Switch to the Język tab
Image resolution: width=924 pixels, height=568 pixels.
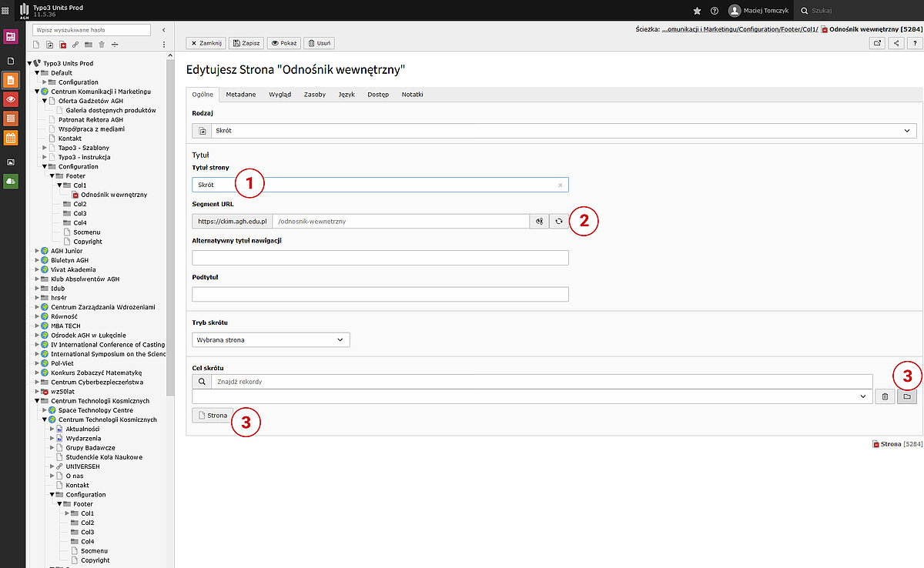tap(346, 94)
